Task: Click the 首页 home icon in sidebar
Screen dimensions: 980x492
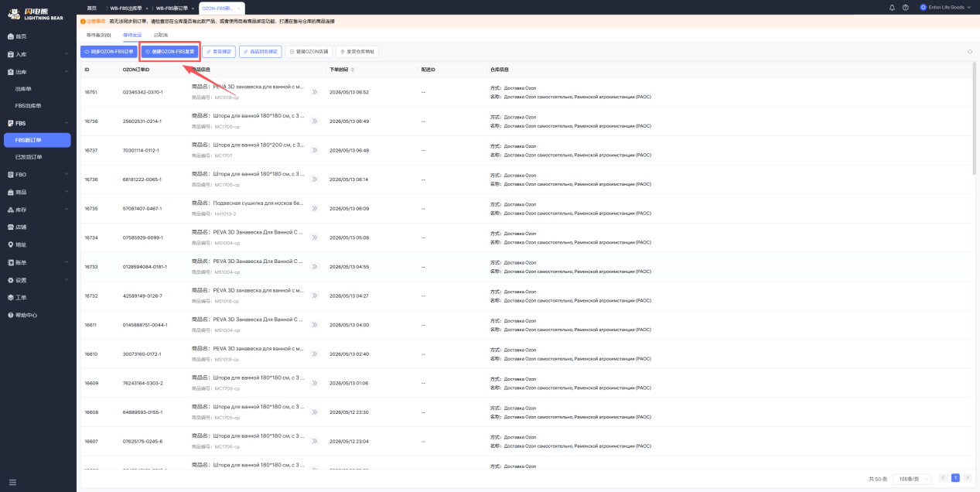Action: pyautogui.click(x=11, y=36)
